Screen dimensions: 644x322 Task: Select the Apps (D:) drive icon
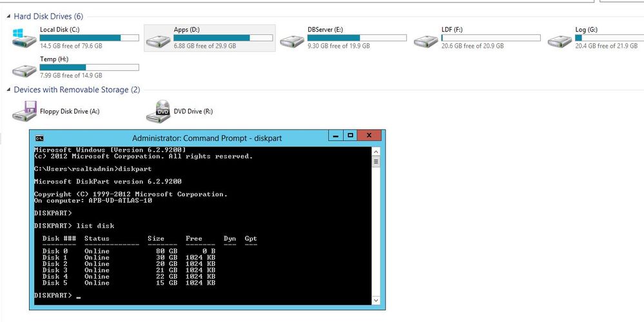coord(158,41)
